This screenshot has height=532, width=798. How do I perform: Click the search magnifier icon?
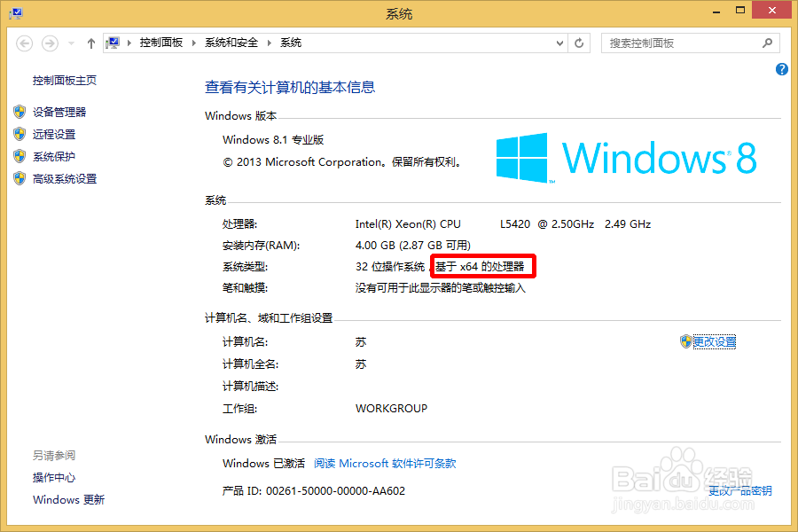(768, 43)
